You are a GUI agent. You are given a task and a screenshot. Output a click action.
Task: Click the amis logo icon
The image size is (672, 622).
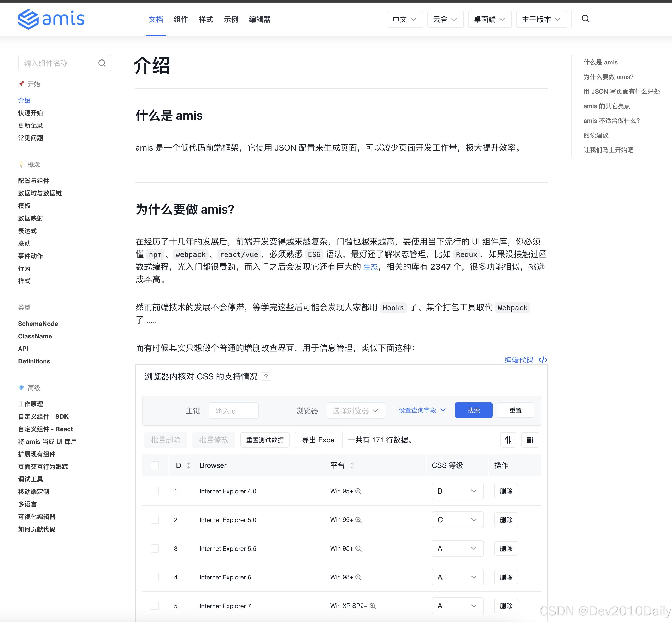point(28,19)
